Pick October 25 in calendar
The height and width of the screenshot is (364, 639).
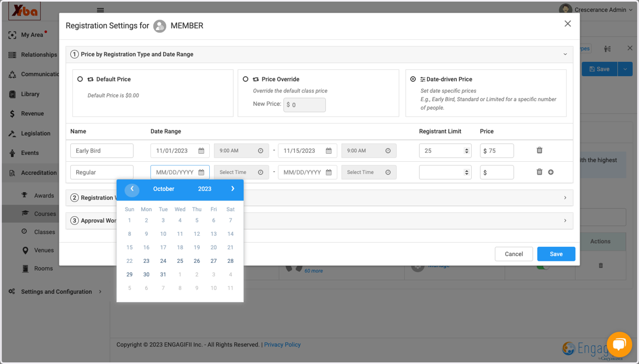click(x=180, y=261)
